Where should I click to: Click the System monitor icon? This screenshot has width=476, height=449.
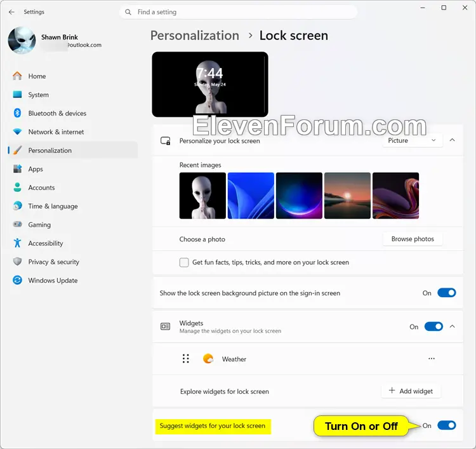point(17,95)
